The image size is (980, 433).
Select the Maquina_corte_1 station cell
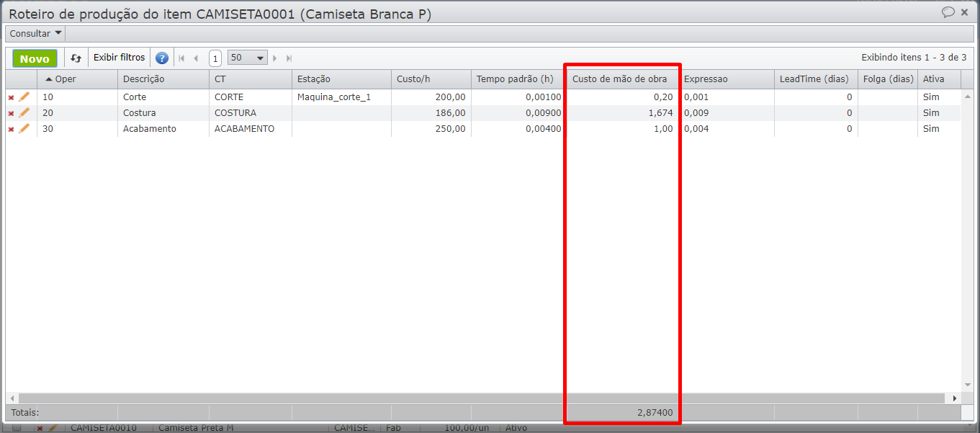point(341,97)
